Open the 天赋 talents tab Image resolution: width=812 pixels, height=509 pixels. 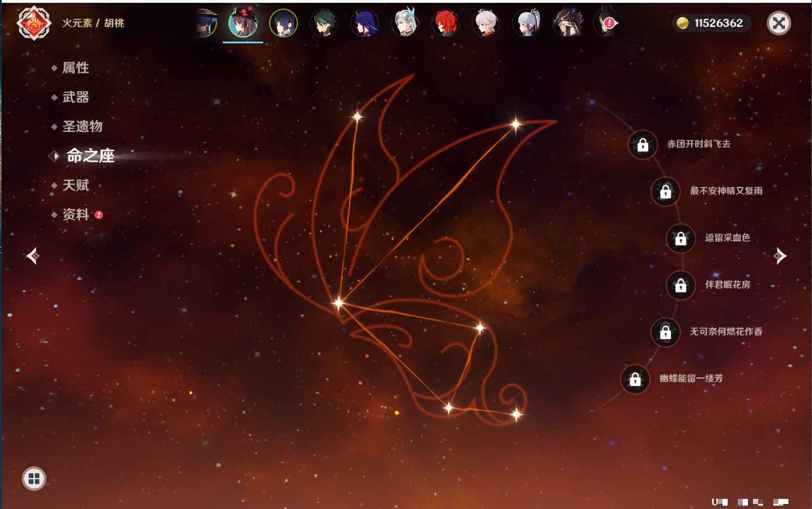[75, 185]
